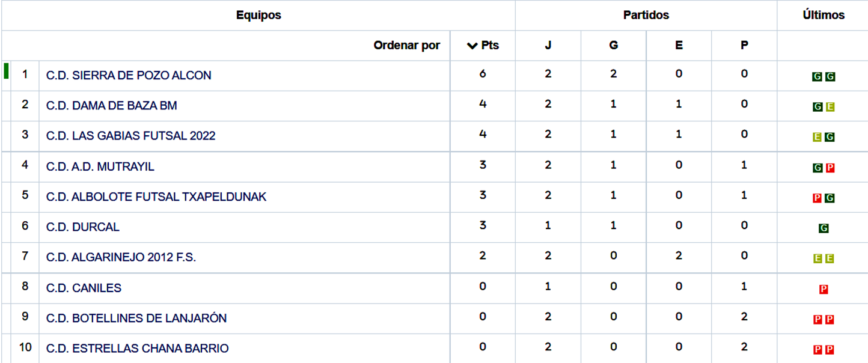Click the E draw icon for Dama de Baza

click(x=830, y=107)
